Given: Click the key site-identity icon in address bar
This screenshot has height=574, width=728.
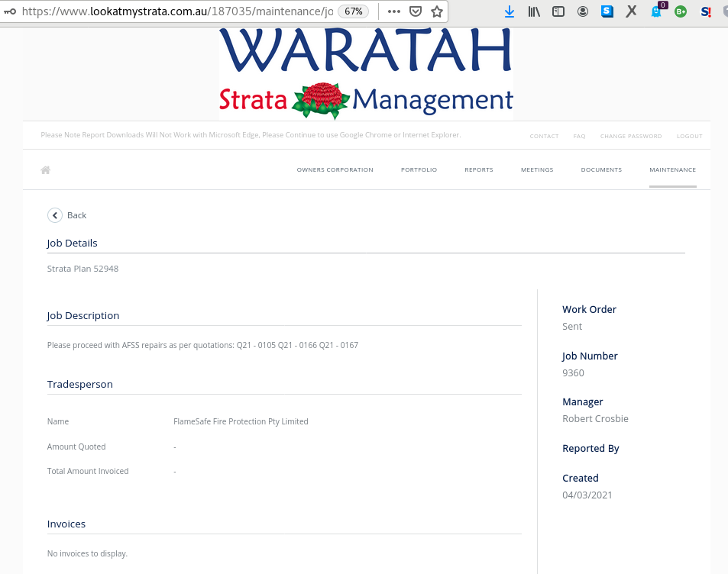Looking at the screenshot, I should pos(10,11).
